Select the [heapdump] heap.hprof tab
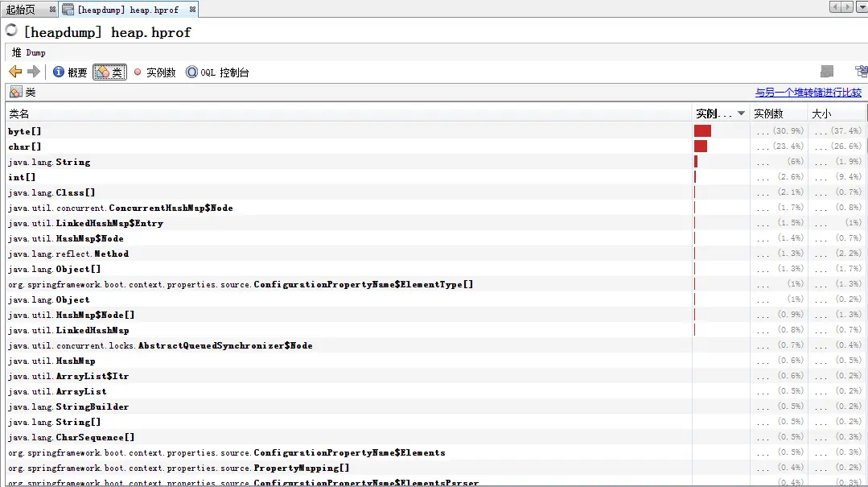This screenshot has width=868, height=487. (x=127, y=10)
